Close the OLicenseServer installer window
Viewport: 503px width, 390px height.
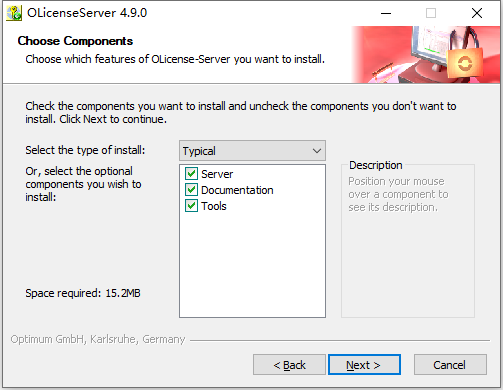coord(477,13)
